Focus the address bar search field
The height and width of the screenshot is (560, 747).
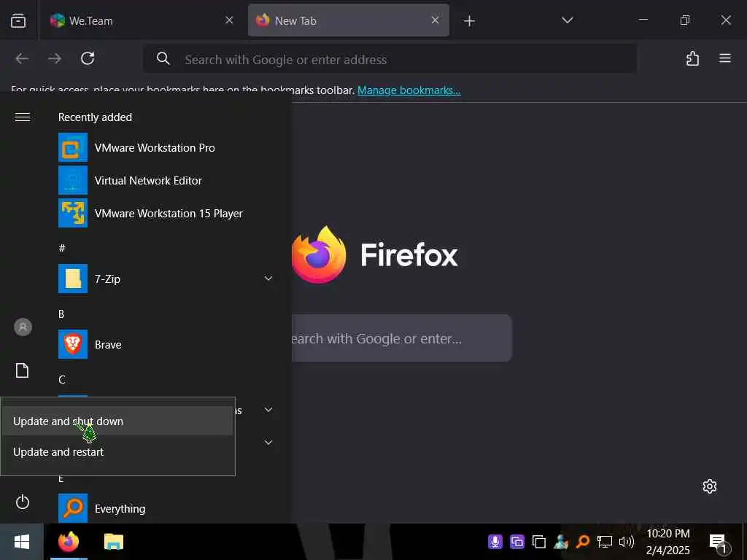pos(390,59)
